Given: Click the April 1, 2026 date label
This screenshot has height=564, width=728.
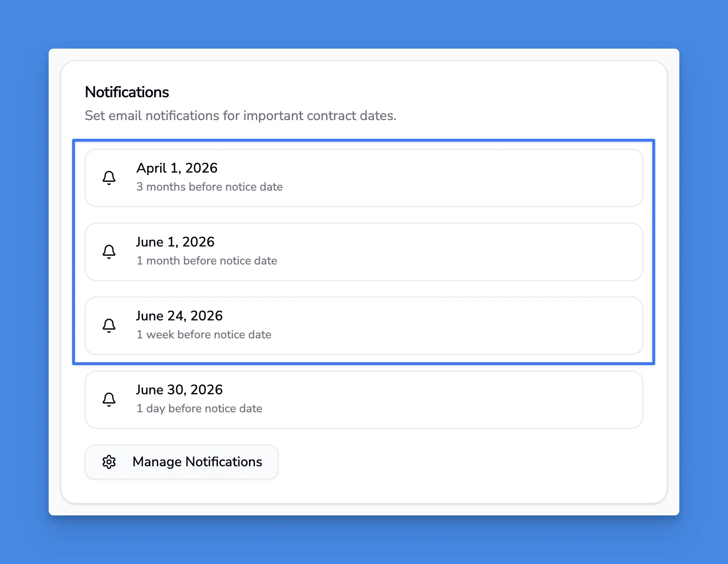Looking at the screenshot, I should pyautogui.click(x=177, y=168).
